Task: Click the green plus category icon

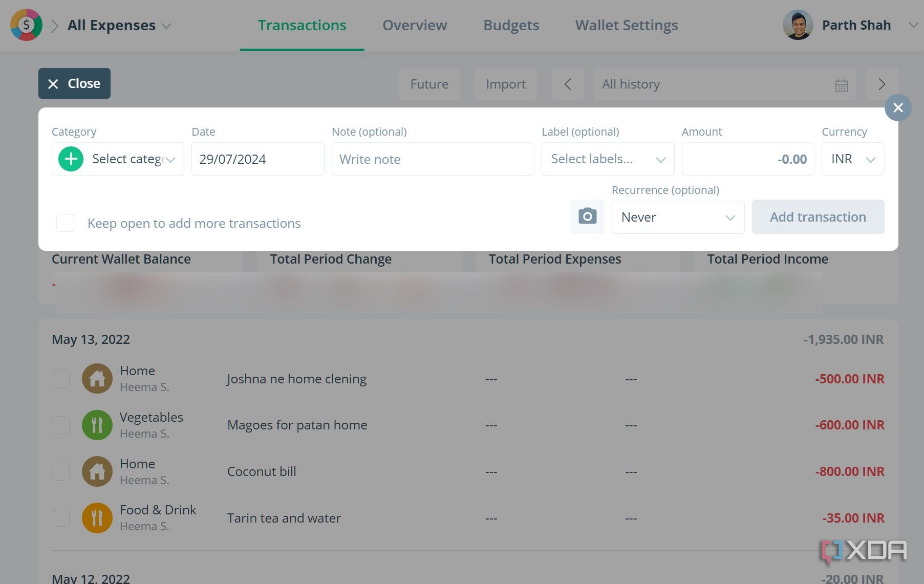Action: coord(71,159)
